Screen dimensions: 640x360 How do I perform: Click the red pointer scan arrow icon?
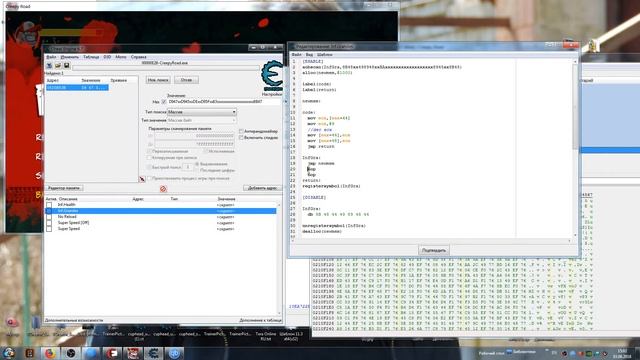pos(142,179)
